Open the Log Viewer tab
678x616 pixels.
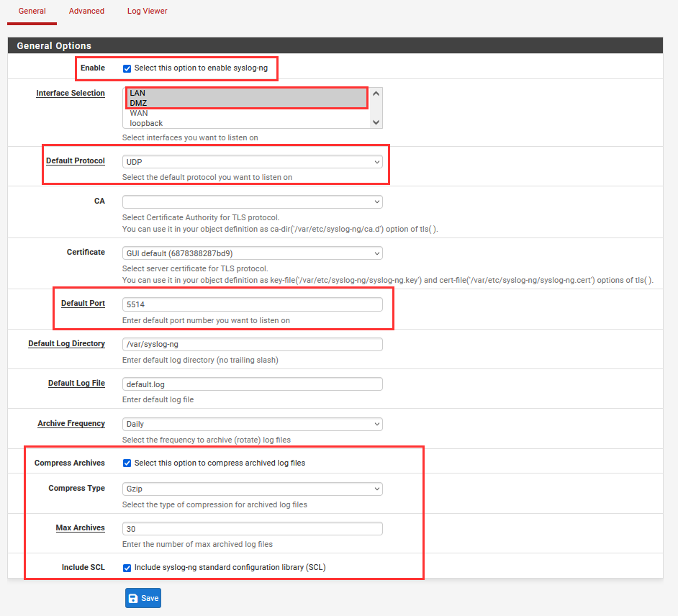click(147, 12)
